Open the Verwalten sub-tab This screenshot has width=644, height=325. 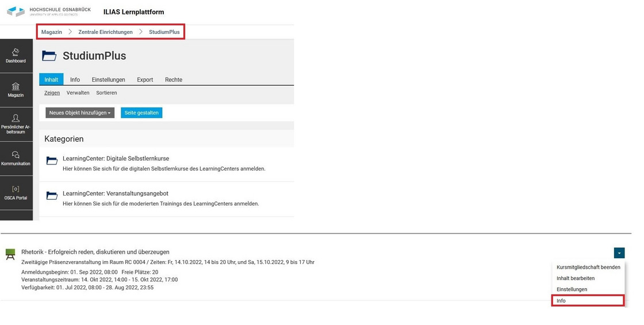[78, 93]
